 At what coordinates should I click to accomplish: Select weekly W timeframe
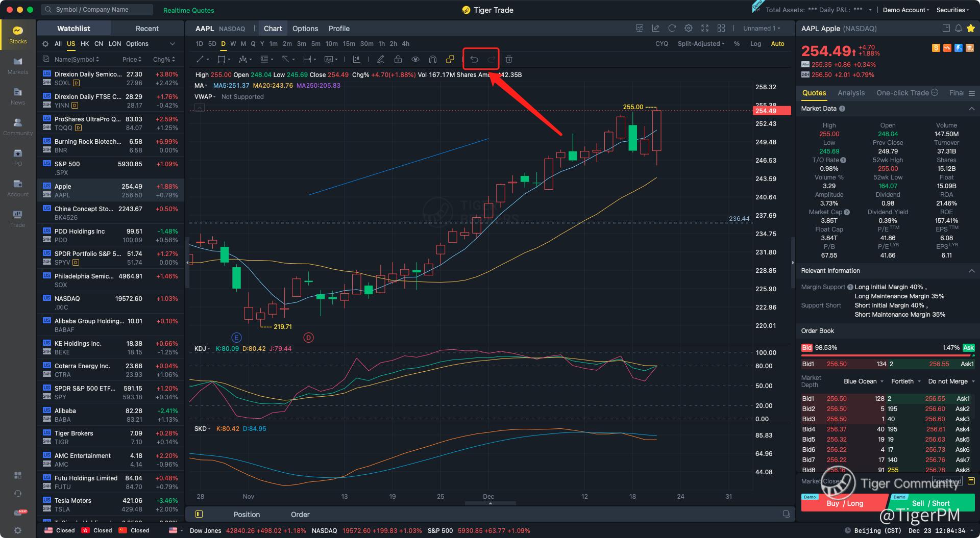(x=233, y=44)
